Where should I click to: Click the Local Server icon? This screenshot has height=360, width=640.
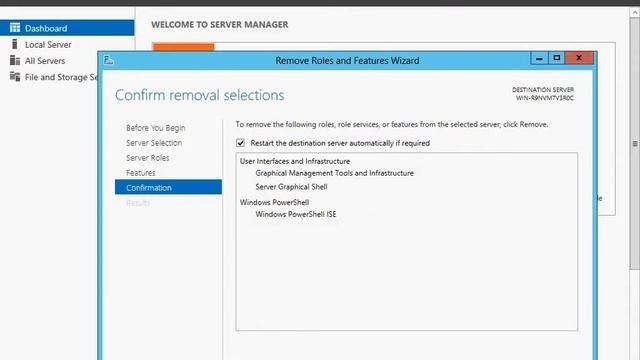[15, 44]
